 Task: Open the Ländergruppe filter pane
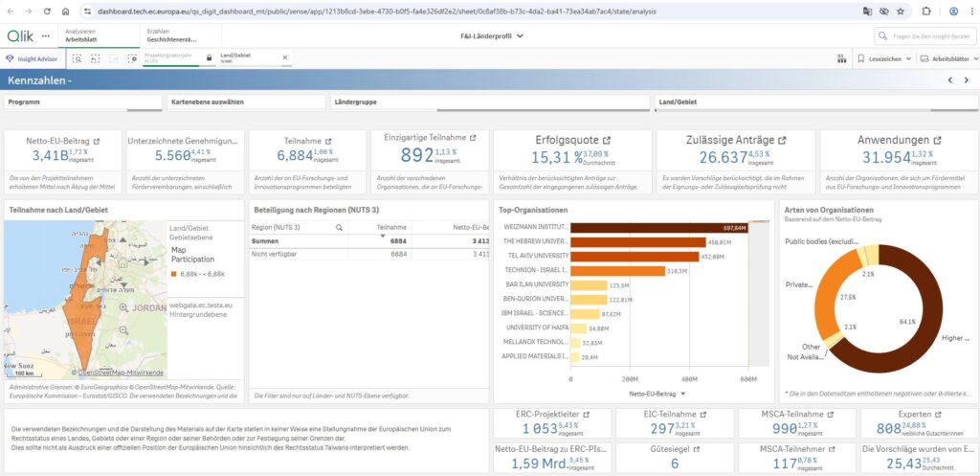point(488,102)
